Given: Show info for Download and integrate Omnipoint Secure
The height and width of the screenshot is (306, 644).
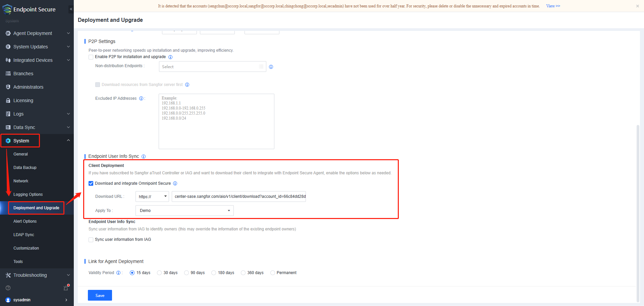Looking at the screenshot, I should (x=175, y=183).
